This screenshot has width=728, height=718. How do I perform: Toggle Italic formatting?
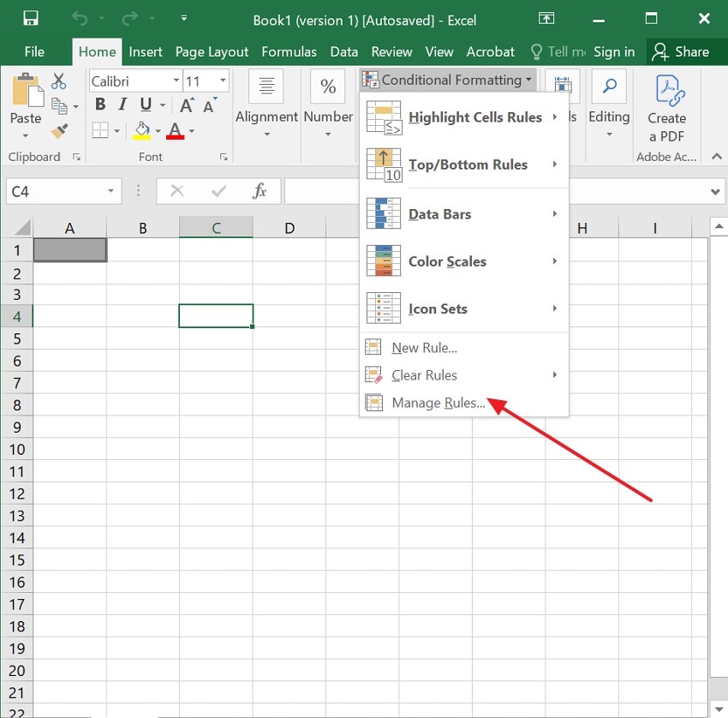[122, 105]
